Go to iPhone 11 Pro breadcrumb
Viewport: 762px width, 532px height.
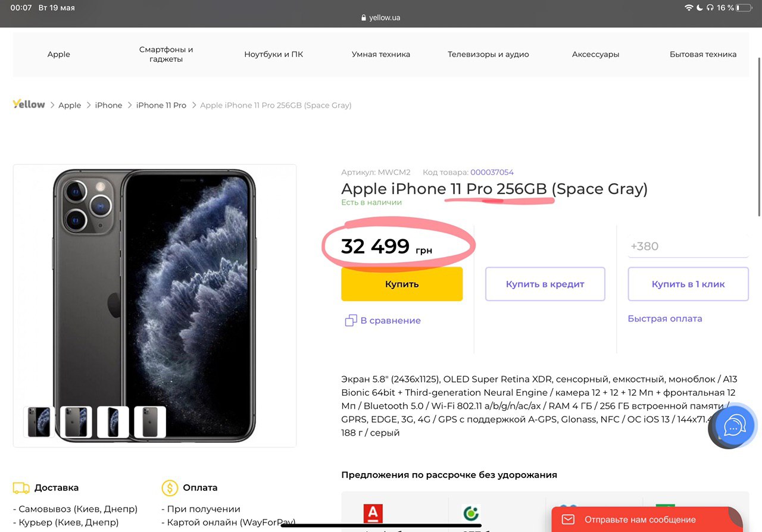[x=161, y=105]
